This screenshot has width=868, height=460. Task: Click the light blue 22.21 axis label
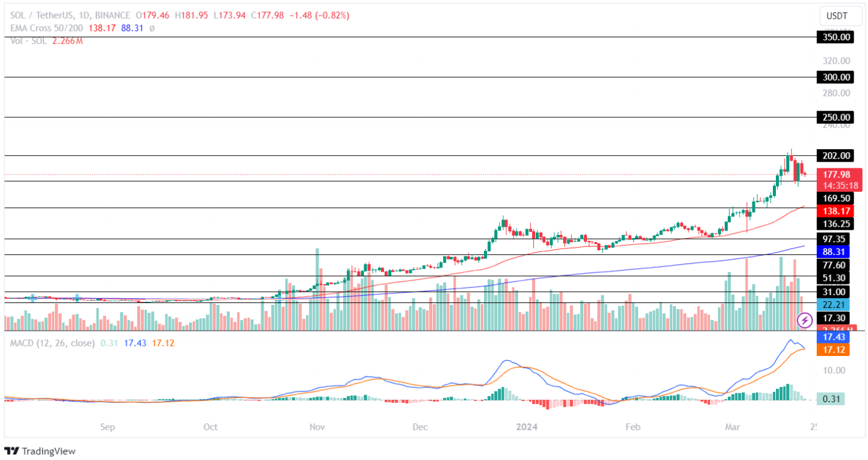833,304
